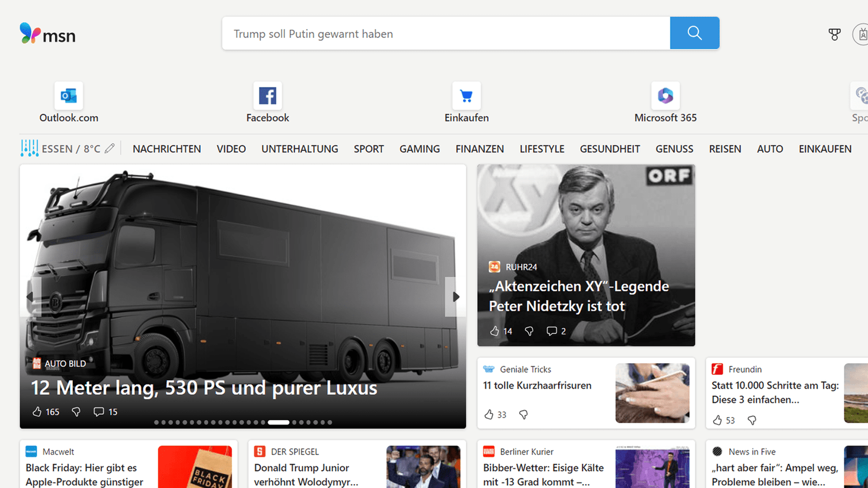This screenshot has height=488, width=868.
Task: Open the Microsoft 365 app icon
Action: [x=665, y=95]
